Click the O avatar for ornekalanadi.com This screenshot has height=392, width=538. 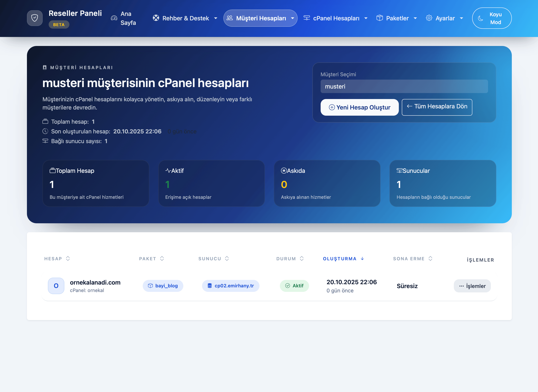pos(56,286)
